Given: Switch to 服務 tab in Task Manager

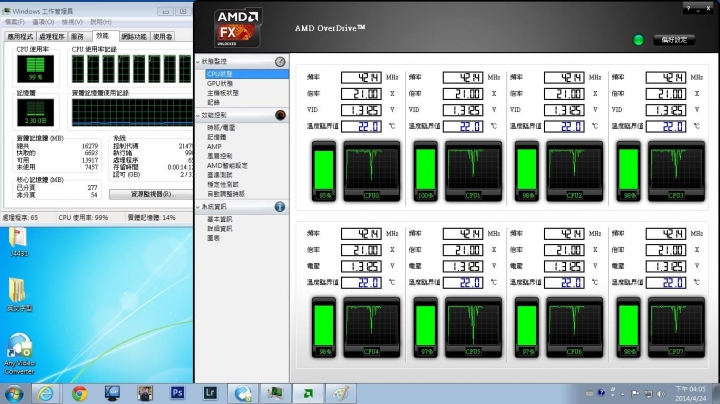Looking at the screenshot, I should tap(78, 37).
